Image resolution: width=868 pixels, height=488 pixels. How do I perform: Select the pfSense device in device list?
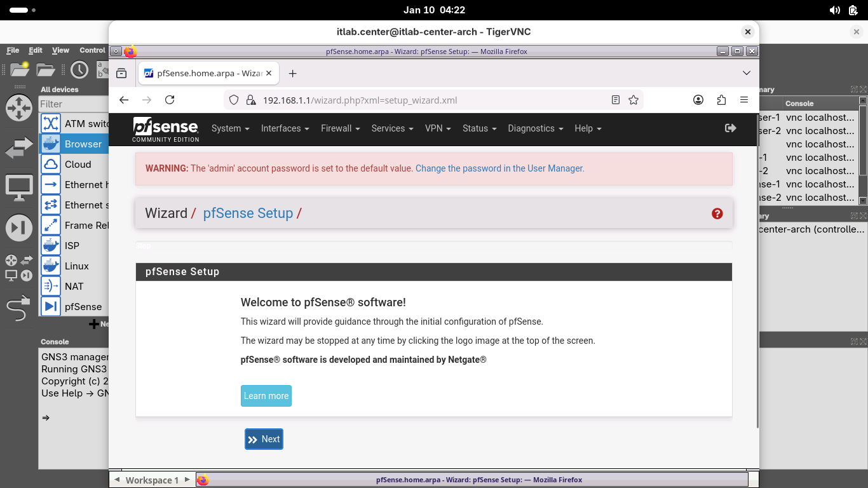(x=83, y=307)
